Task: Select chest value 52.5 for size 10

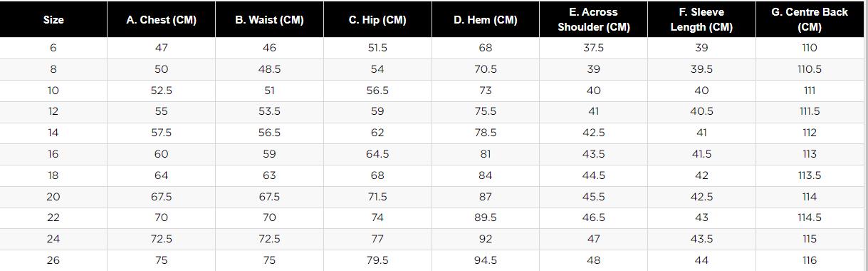Action: click(x=161, y=91)
